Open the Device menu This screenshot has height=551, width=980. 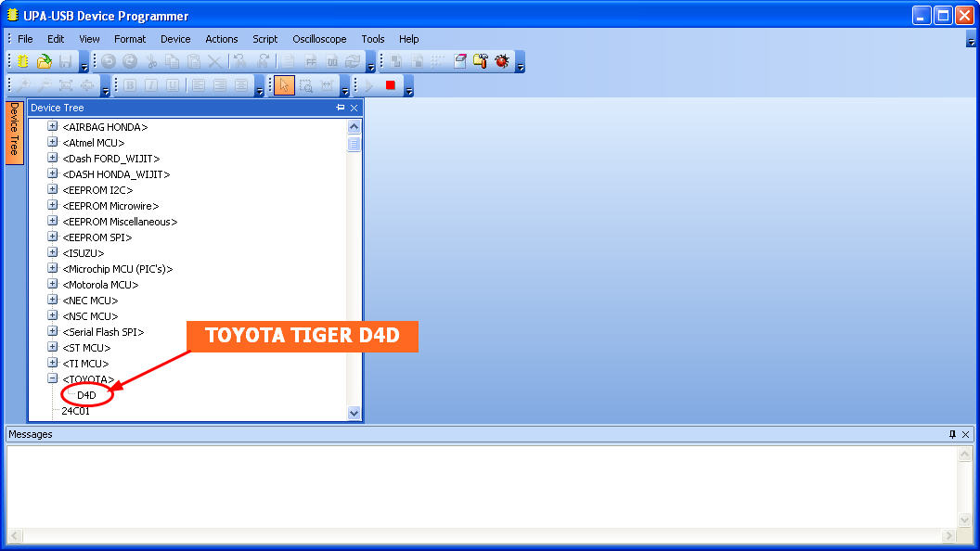tap(175, 39)
